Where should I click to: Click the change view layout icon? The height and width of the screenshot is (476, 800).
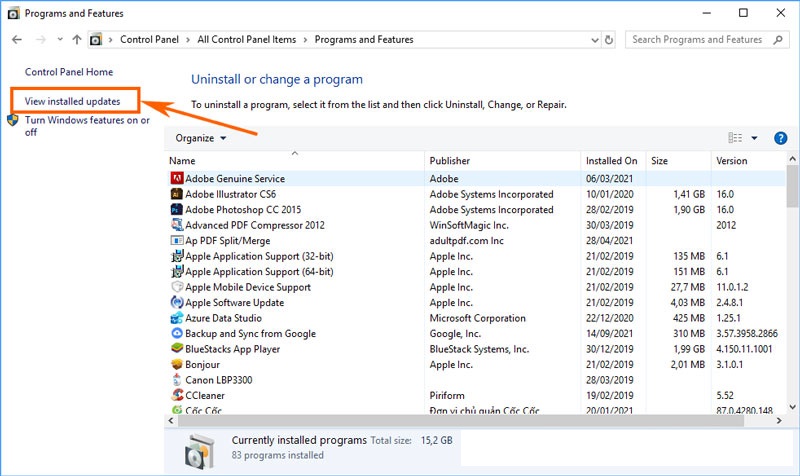click(735, 138)
